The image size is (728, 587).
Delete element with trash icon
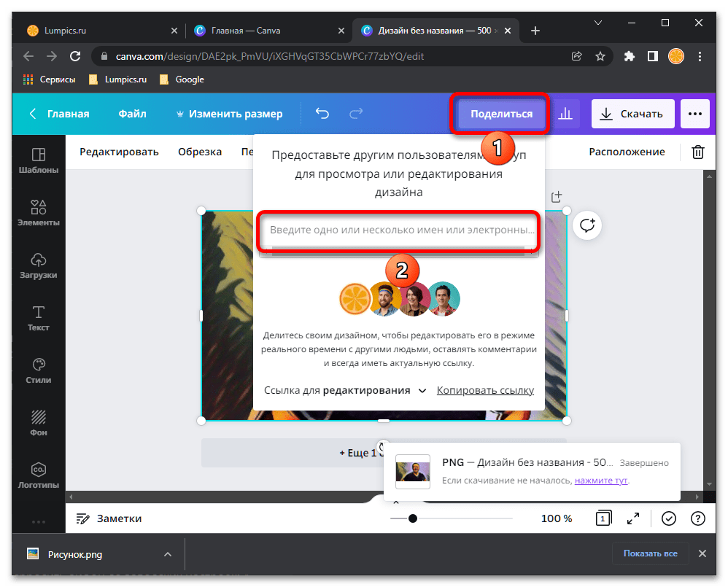[698, 152]
